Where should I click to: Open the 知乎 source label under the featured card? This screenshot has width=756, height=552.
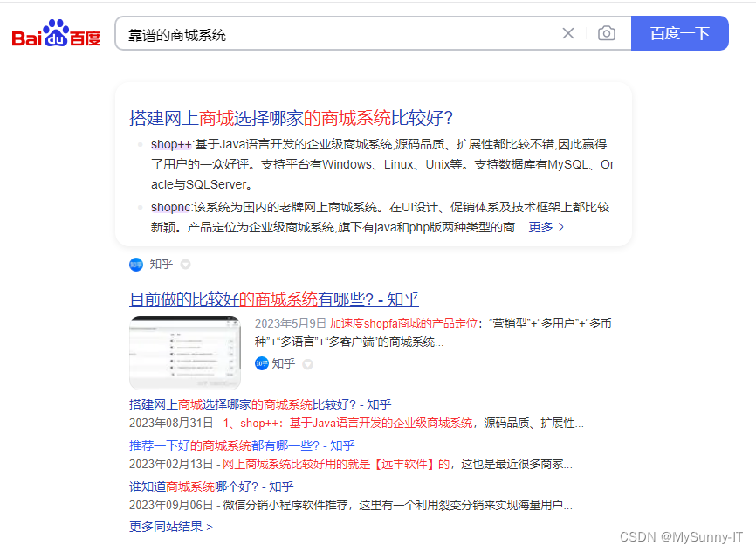coord(161,264)
